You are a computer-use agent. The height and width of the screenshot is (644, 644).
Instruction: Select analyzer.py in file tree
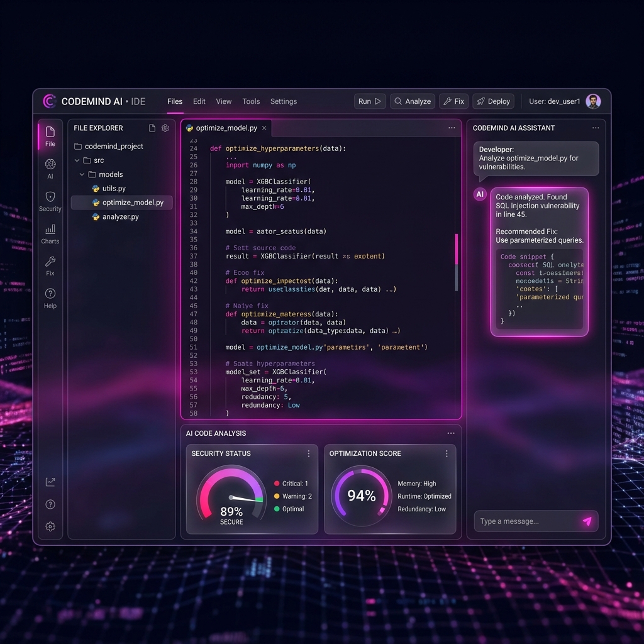pyautogui.click(x=120, y=217)
